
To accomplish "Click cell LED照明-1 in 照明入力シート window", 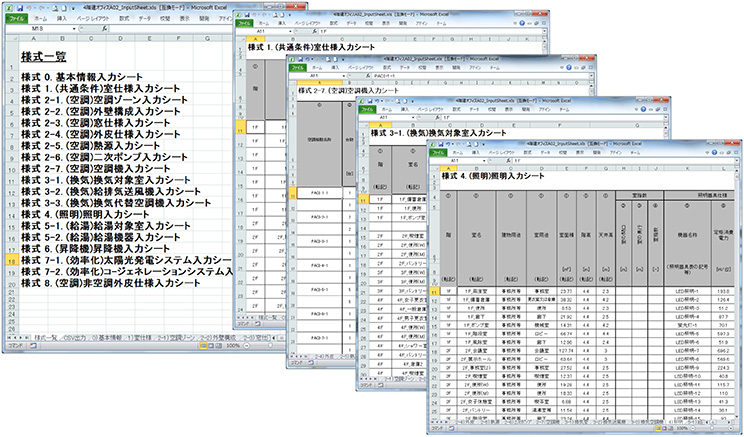I will tap(687, 291).
